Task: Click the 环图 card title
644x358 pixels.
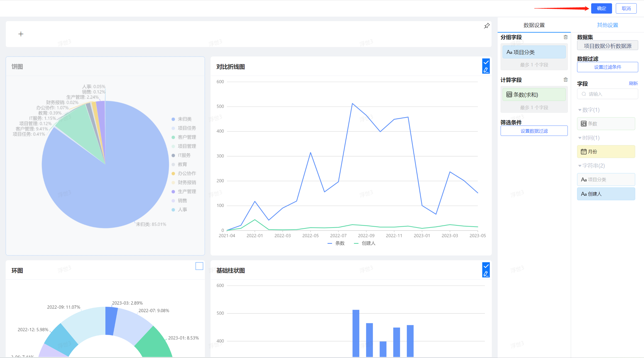Action: coord(17,270)
